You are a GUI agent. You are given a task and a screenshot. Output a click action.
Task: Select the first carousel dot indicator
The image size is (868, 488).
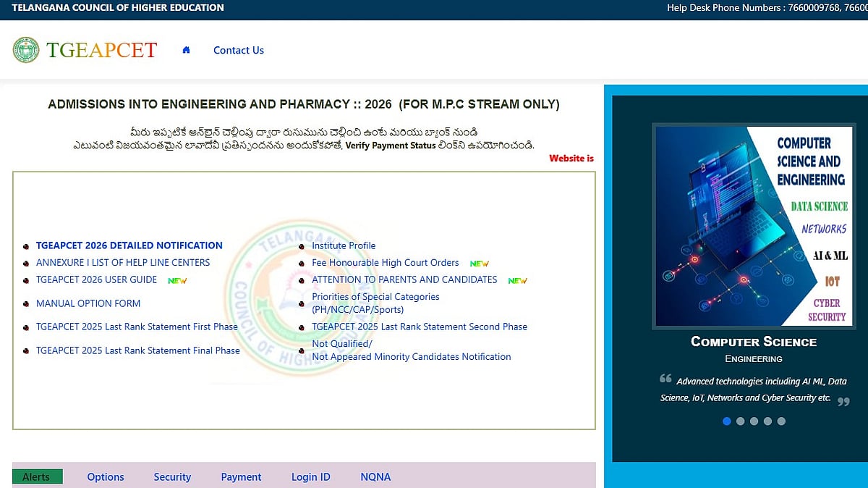727,421
